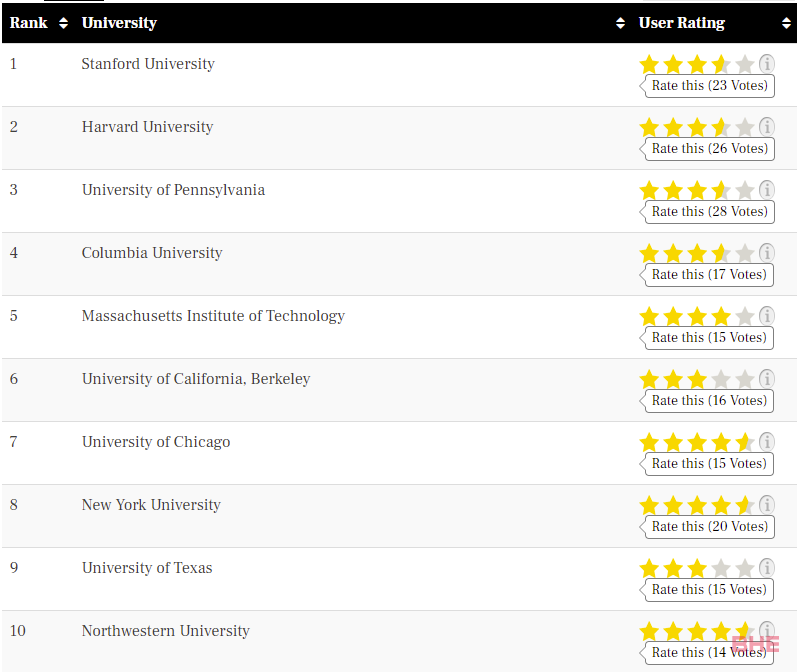Click rank number 10 cell

click(17, 631)
